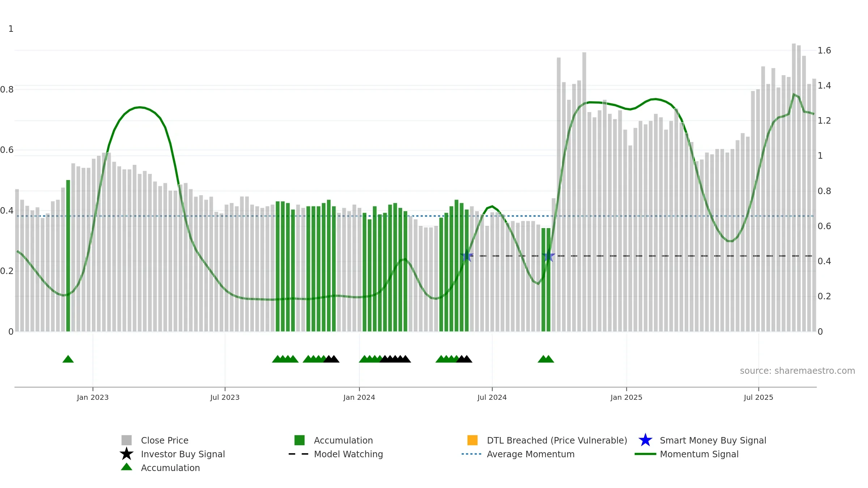Click the Model Watching legend label

pyautogui.click(x=348, y=454)
